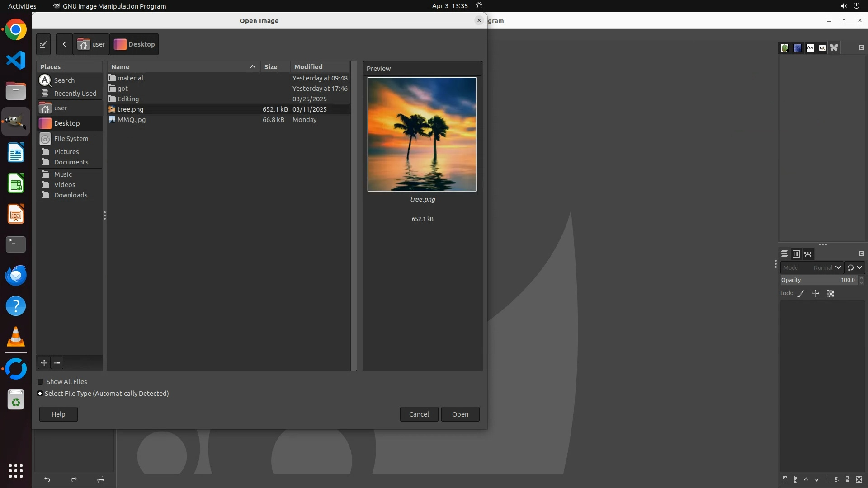
Task: Launch Thunderbird from the Ubuntu dock
Action: click(16, 275)
